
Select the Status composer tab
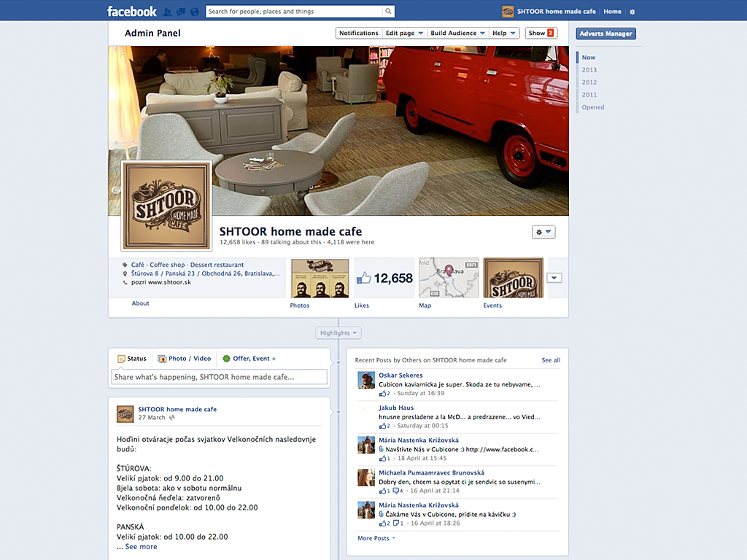[132, 359]
